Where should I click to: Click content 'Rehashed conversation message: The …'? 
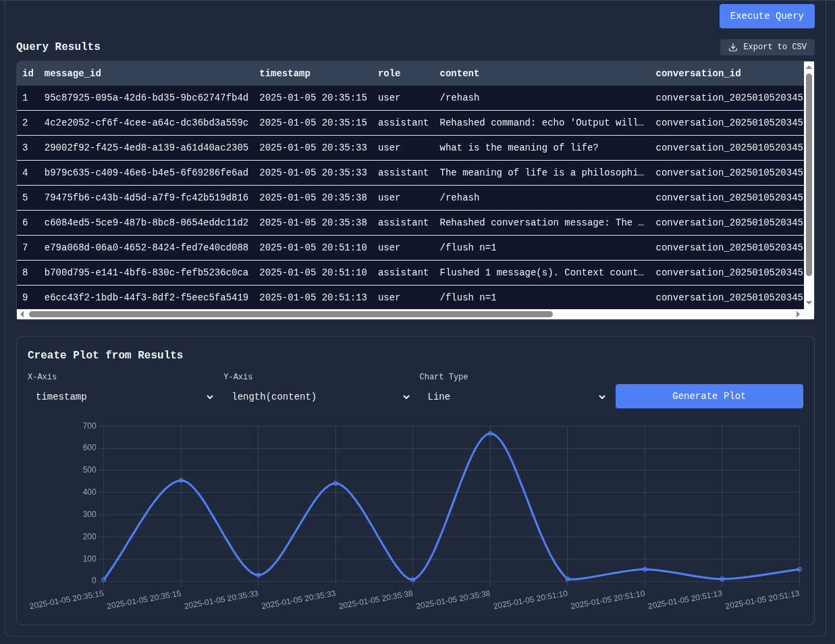pyautogui.click(x=542, y=223)
